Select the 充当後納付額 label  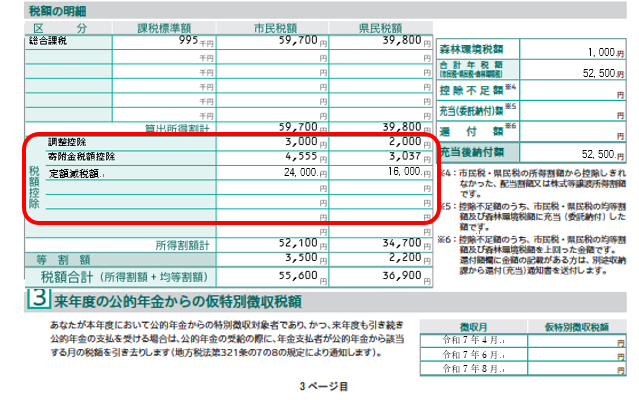472,152
